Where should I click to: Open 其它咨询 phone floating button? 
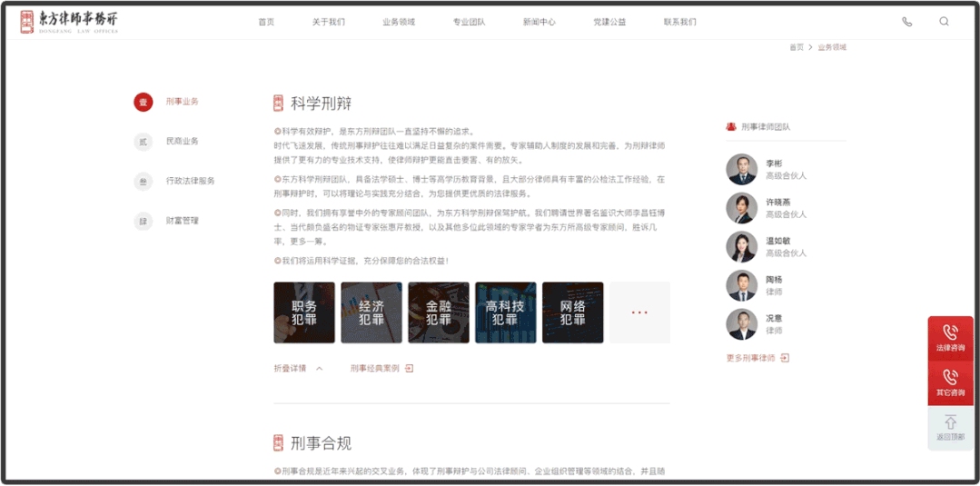[x=950, y=383]
